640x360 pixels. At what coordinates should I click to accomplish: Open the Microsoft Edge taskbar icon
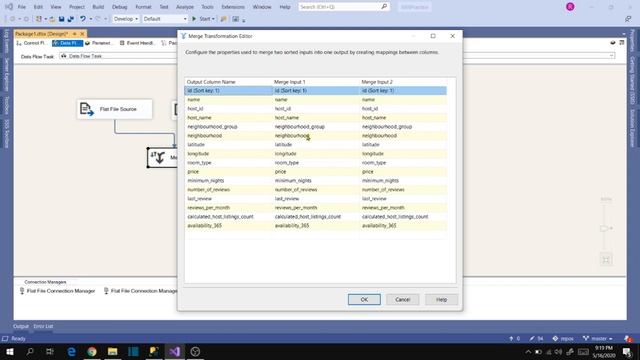(x=71, y=351)
